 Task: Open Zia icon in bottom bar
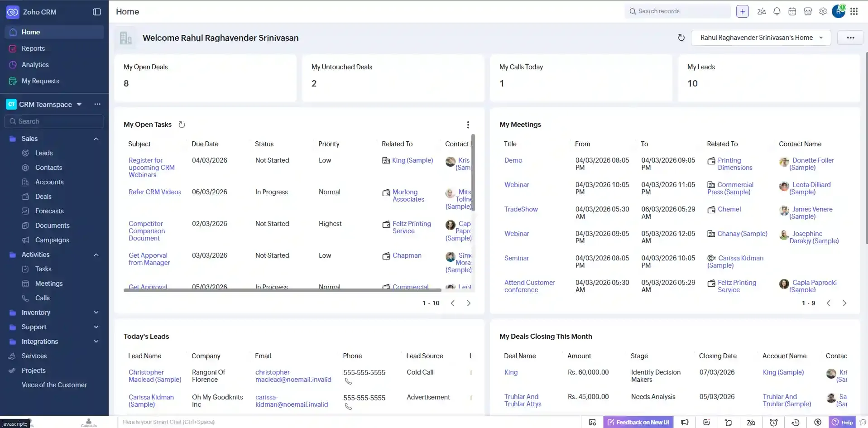751,422
